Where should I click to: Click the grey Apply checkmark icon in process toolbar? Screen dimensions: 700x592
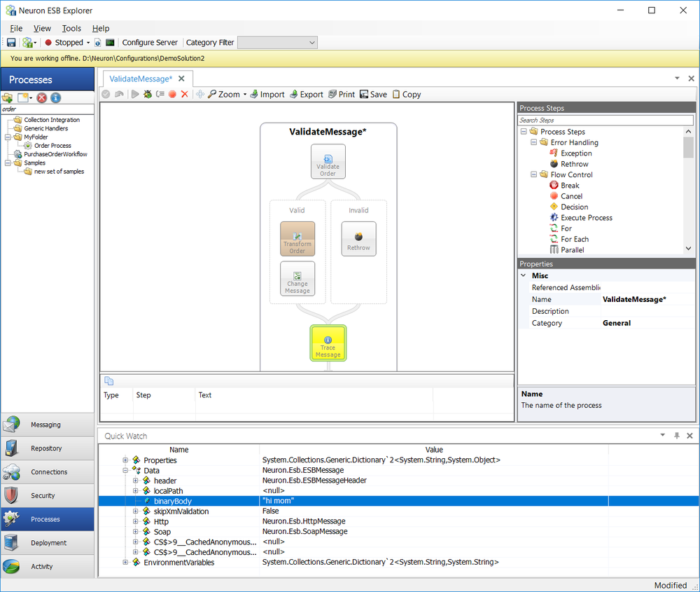pos(106,95)
